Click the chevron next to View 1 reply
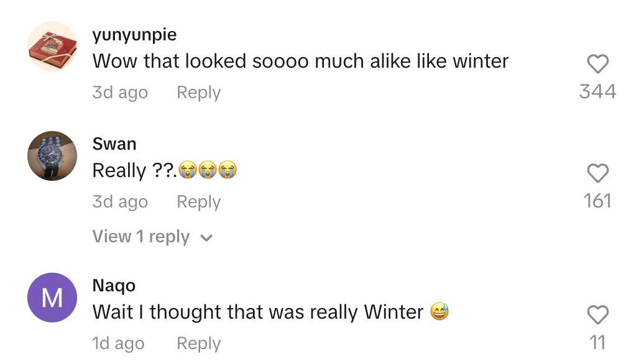Image resolution: width=644 pixels, height=364 pixels. click(207, 238)
